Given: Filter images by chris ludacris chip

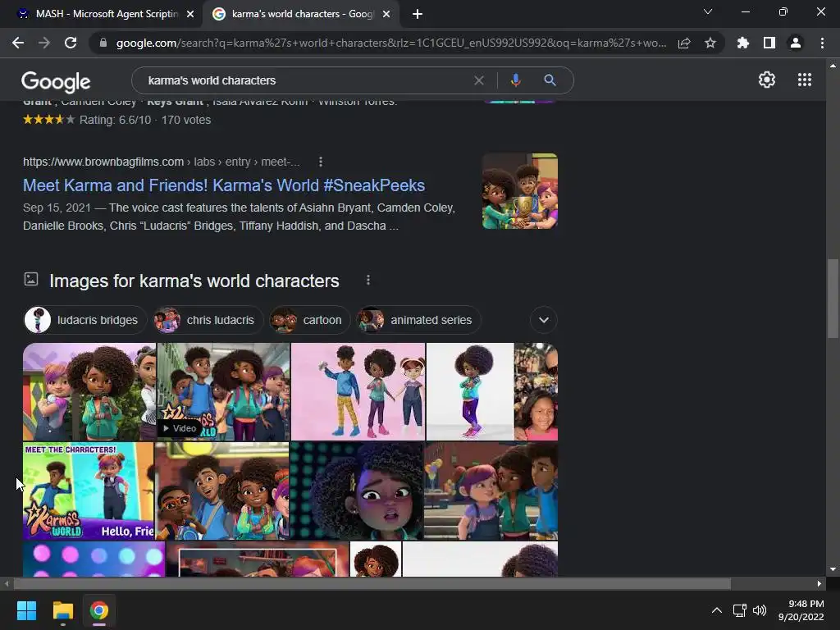Looking at the screenshot, I should (208, 320).
